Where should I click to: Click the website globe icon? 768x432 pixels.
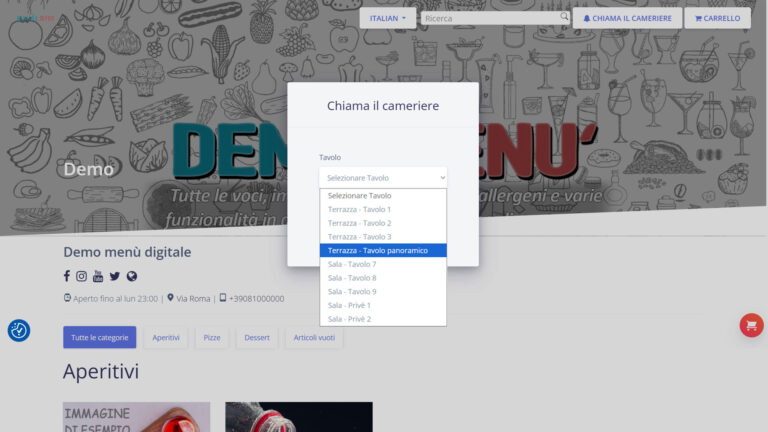[132, 276]
